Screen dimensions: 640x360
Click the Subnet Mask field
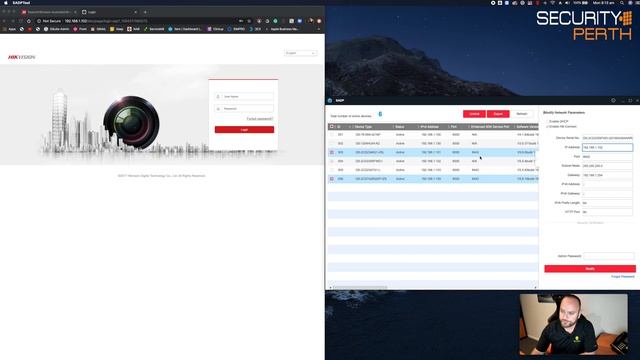[607, 166]
